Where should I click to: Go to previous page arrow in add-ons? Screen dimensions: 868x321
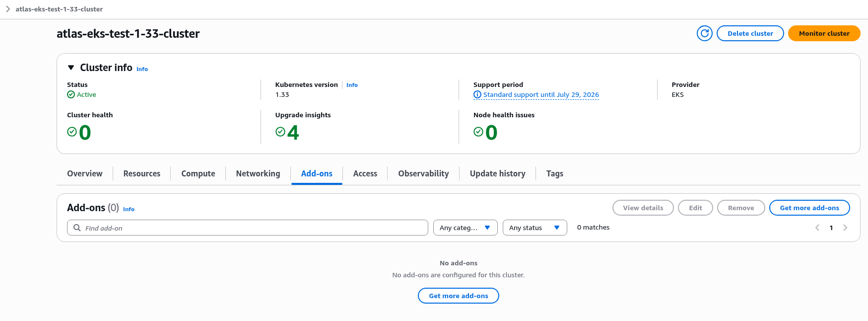click(x=817, y=228)
